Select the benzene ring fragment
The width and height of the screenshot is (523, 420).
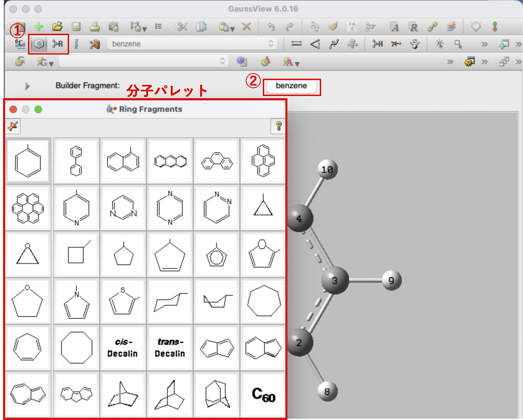pos(28,161)
